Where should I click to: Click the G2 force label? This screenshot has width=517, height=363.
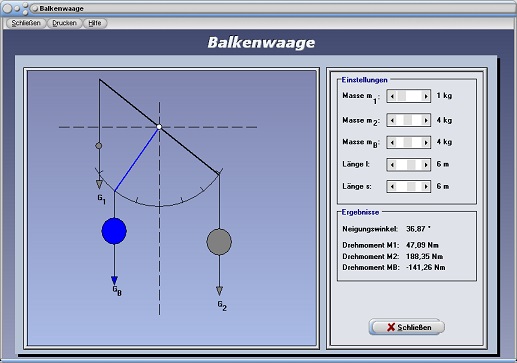point(222,306)
